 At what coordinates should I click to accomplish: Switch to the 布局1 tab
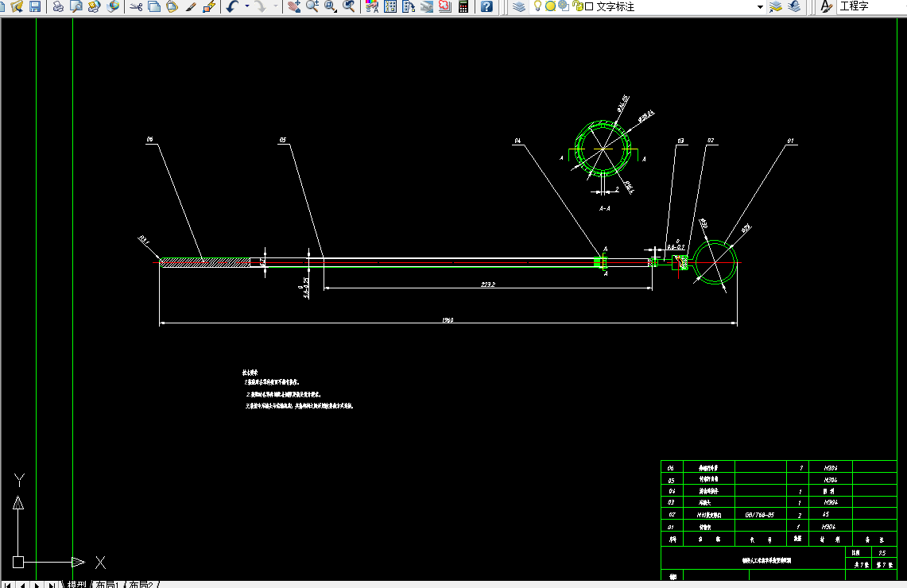tap(107, 585)
